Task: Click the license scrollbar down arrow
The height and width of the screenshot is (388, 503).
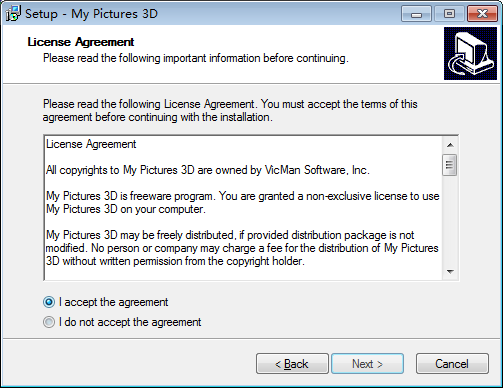Action: [450, 272]
